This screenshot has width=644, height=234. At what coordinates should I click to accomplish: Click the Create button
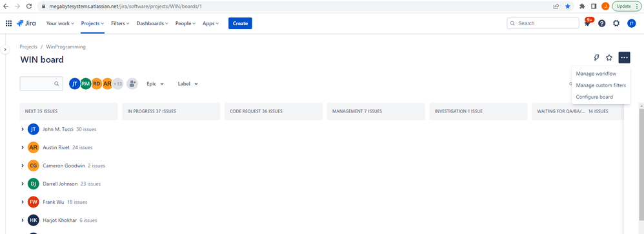240,23
